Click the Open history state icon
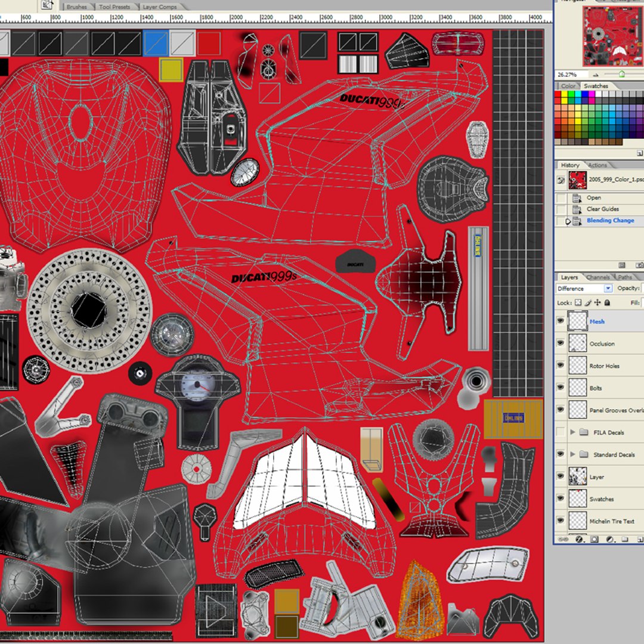 click(x=577, y=199)
